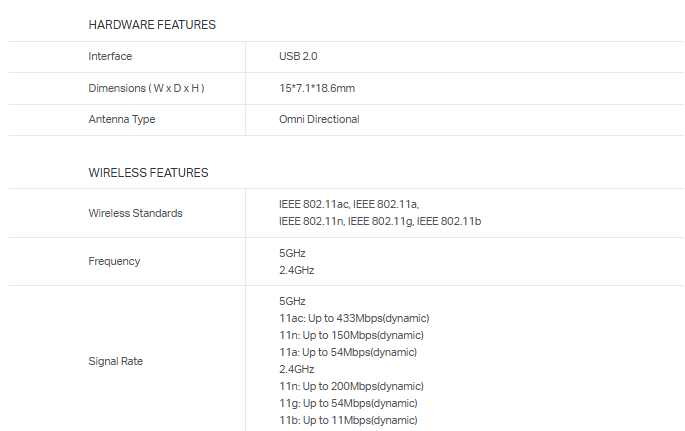Viewport: 685px width, 431px height.
Task: Select the Frequency row label
Action: click(x=114, y=261)
